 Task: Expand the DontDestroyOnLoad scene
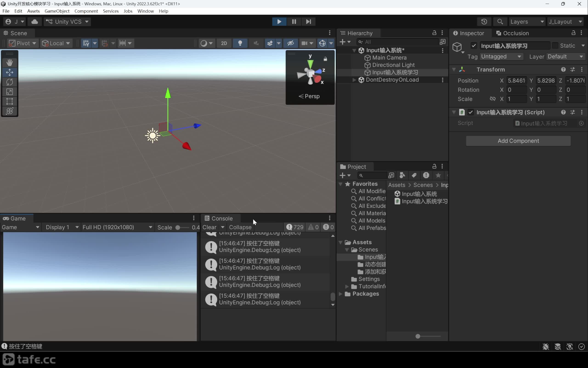354,80
